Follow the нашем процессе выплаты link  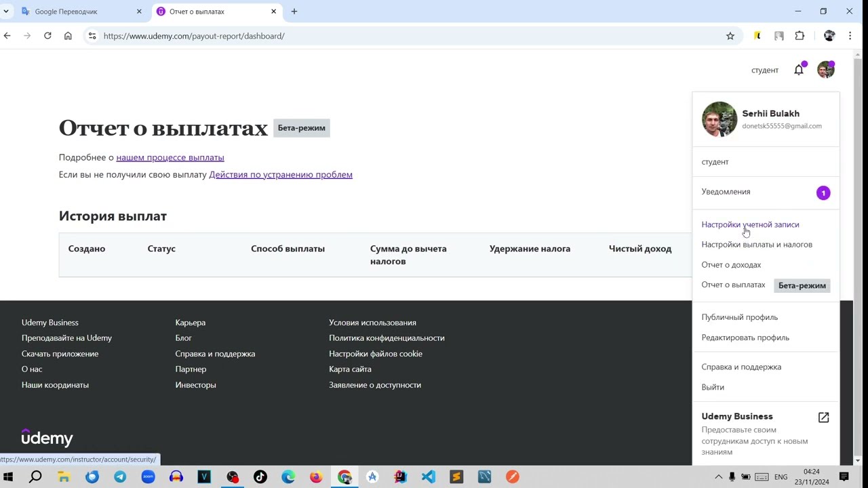pyautogui.click(x=170, y=157)
